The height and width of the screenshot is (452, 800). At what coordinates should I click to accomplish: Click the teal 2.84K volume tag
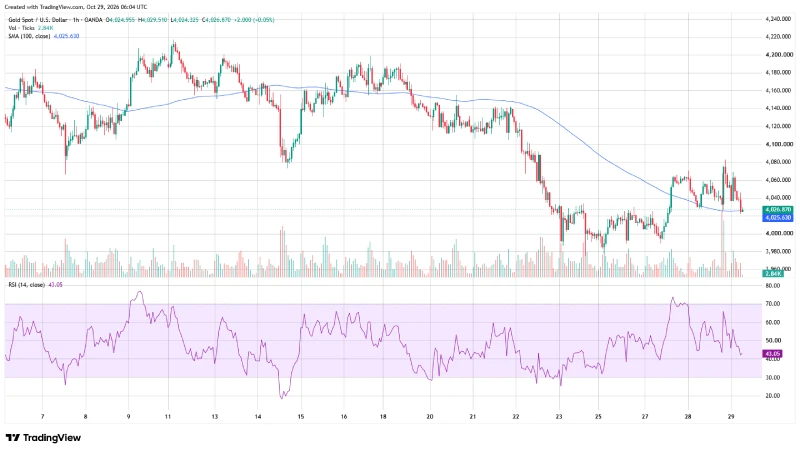tap(772, 273)
